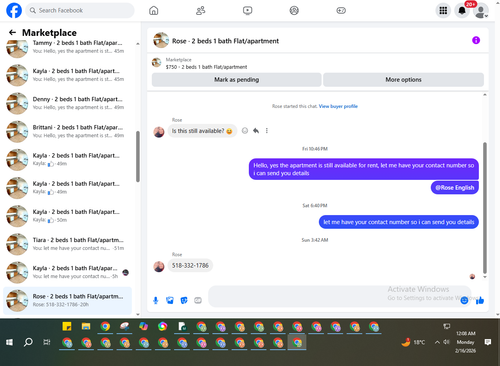Open the notifications bell
Viewport: 500px width, 366px height.
pos(462,11)
